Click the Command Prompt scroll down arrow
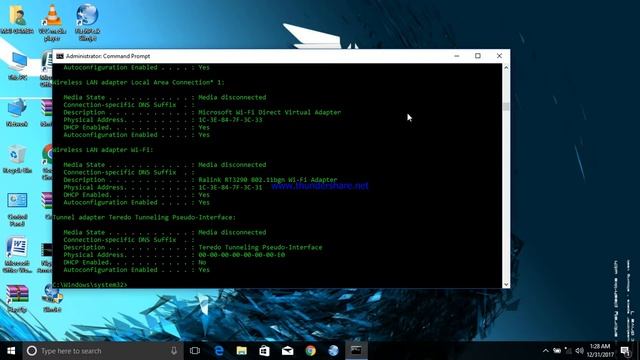 pos(506,284)
